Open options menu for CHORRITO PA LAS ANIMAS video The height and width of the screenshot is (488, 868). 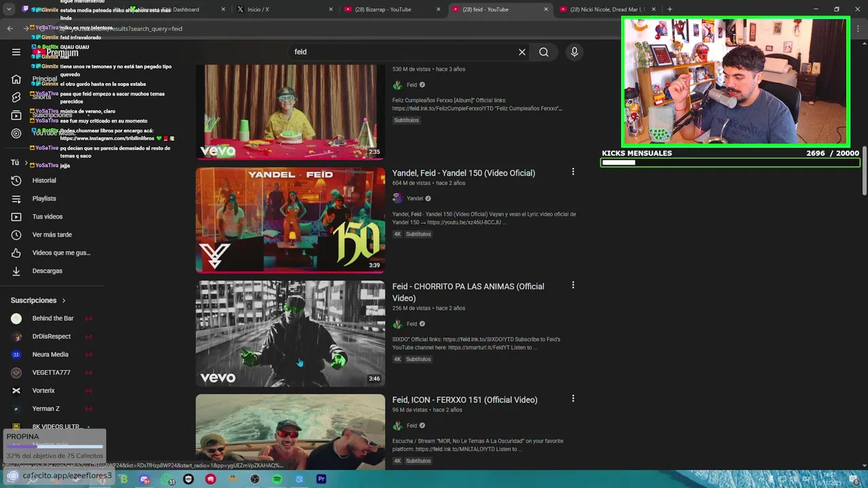573,285
